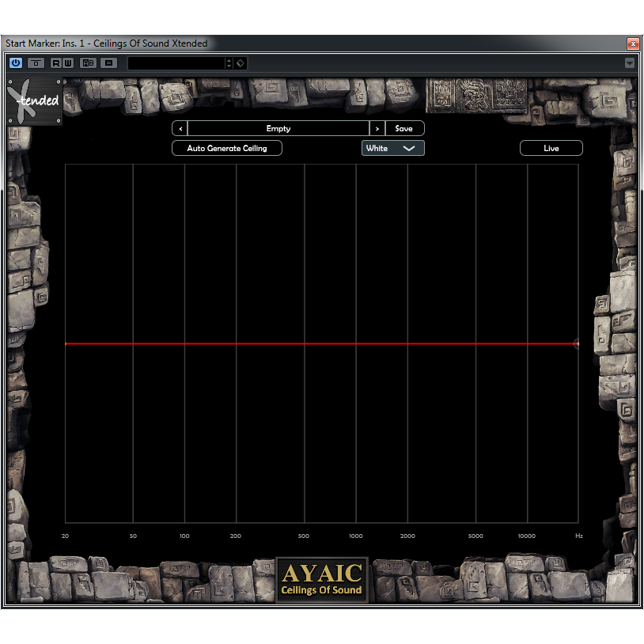Save the current preset

(x=404, y=127)
